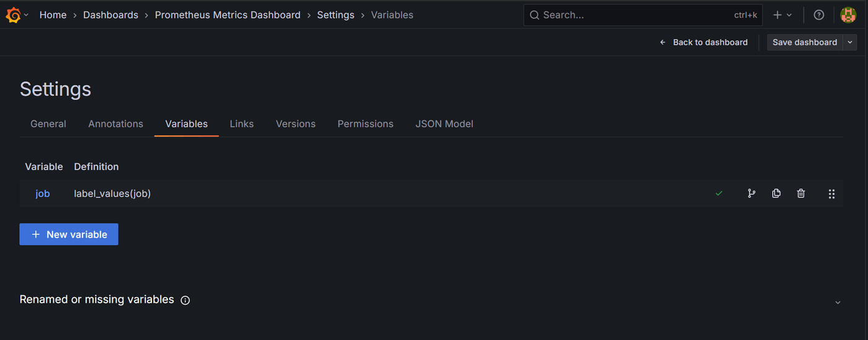The width and height of the screenshot is (868, 340).
Task: Focus the Search input field
Action: pos(643,15)
